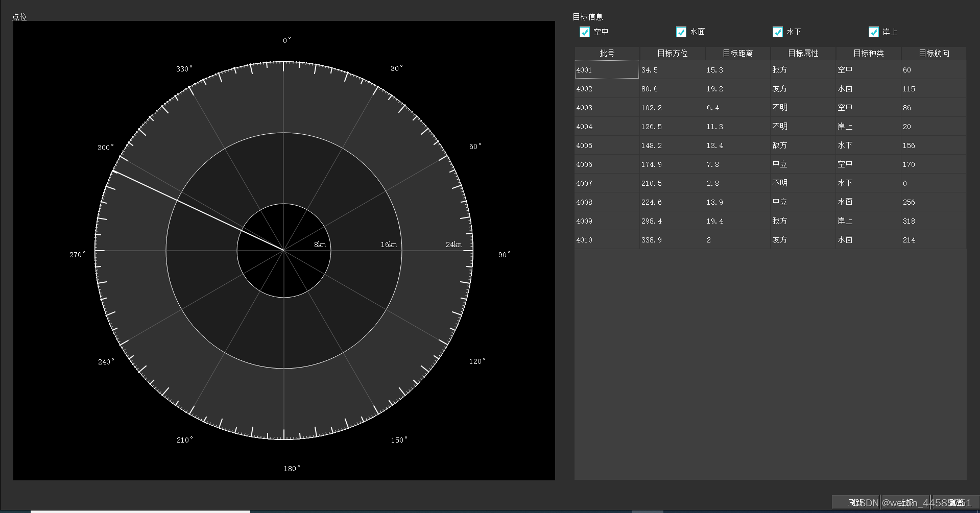Click bearing value 210.5
This screenshot has width=980, height=513.
(673, 183)
